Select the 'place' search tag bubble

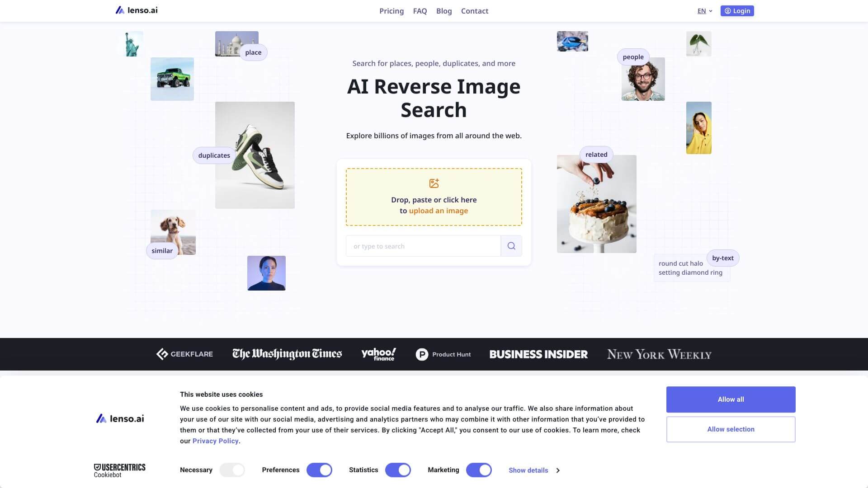click(253, 52)
